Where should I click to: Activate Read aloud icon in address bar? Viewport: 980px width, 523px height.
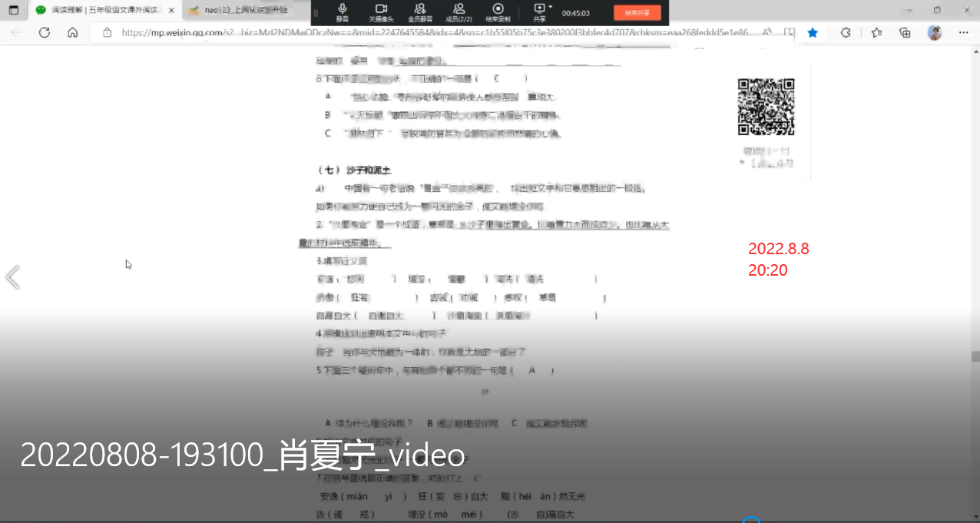[766, 32]
